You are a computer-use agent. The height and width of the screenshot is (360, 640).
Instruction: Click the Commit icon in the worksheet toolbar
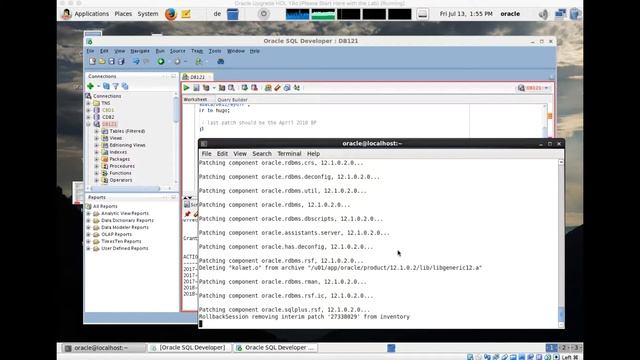pyautogui.click(x=244, y=88)
